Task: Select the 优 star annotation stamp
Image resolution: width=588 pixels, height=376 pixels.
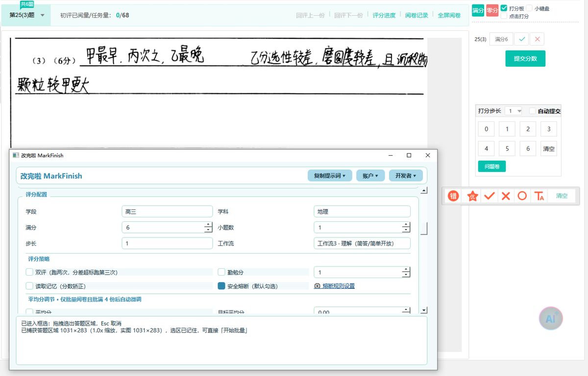Action: click(472, 196)
